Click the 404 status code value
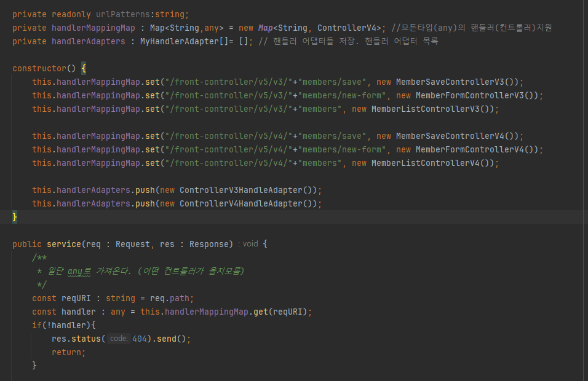 click(x=140, y=339)
